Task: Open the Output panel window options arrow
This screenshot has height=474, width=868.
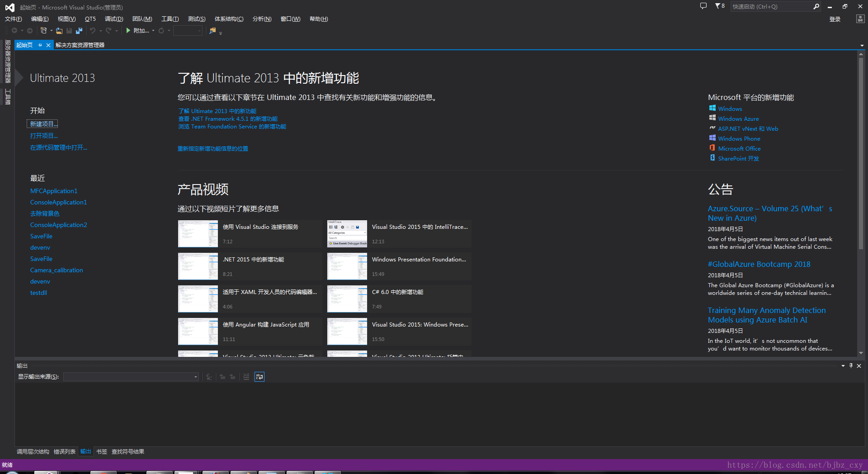Action: click(x=843, y=366)
